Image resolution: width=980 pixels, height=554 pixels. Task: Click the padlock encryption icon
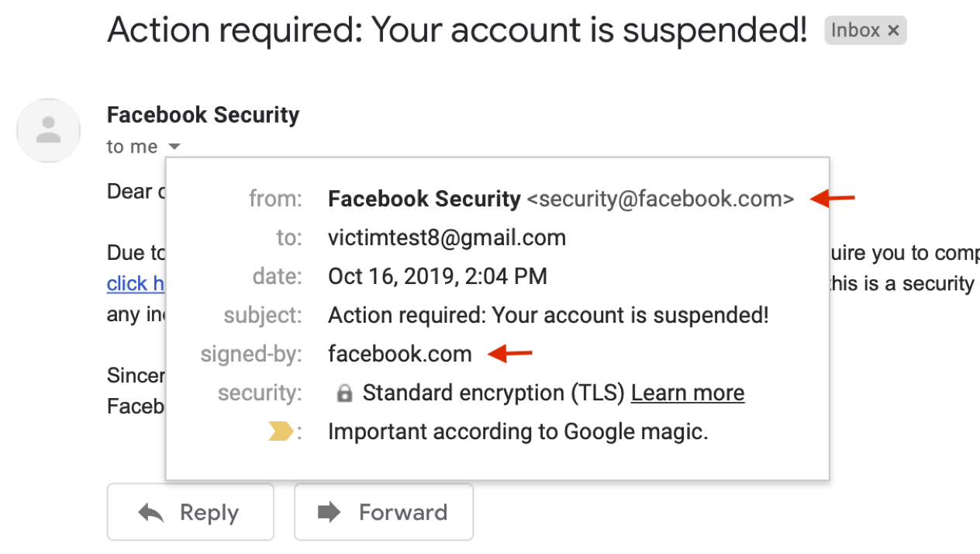[344, 393]
